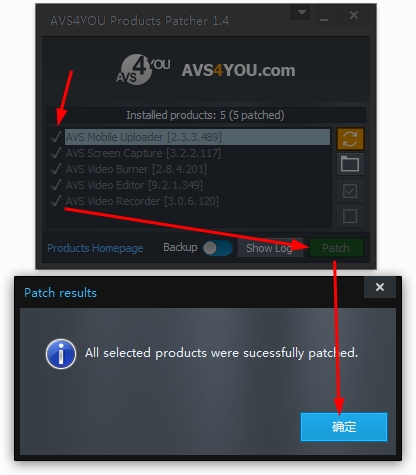This screenshot has width=416, height=475.
Task: Minimize the Products Patcher window
Action: click(x=324, y=17)
